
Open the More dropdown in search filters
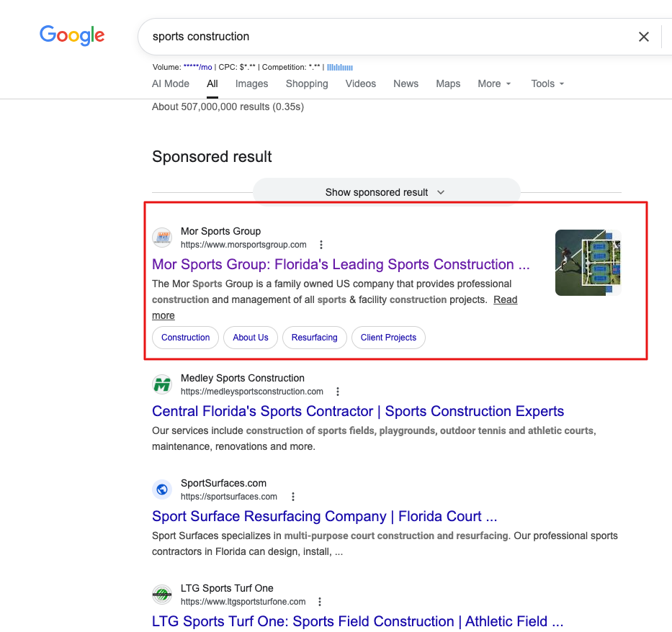click(x=494, y=83)
